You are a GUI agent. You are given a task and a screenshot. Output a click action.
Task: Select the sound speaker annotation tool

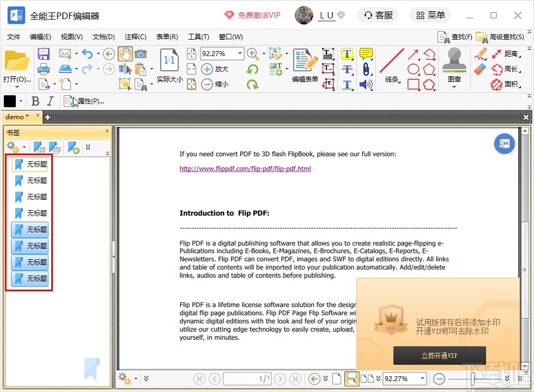(366, 84)
